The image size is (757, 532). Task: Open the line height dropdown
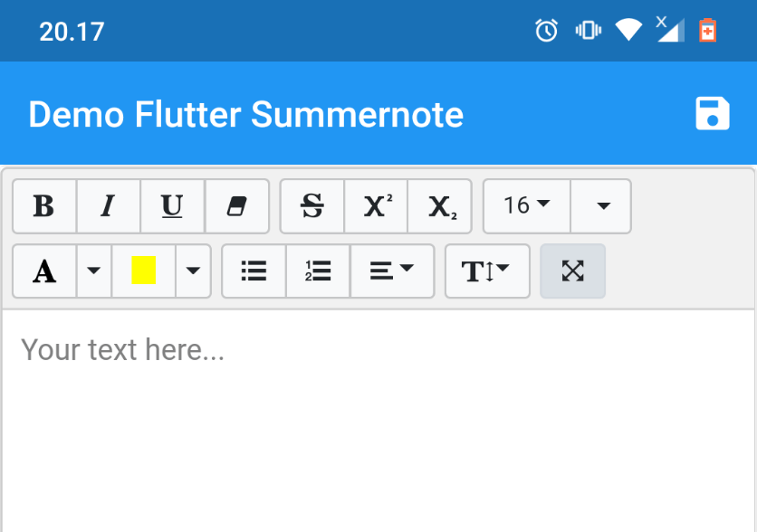pos(487,271)
